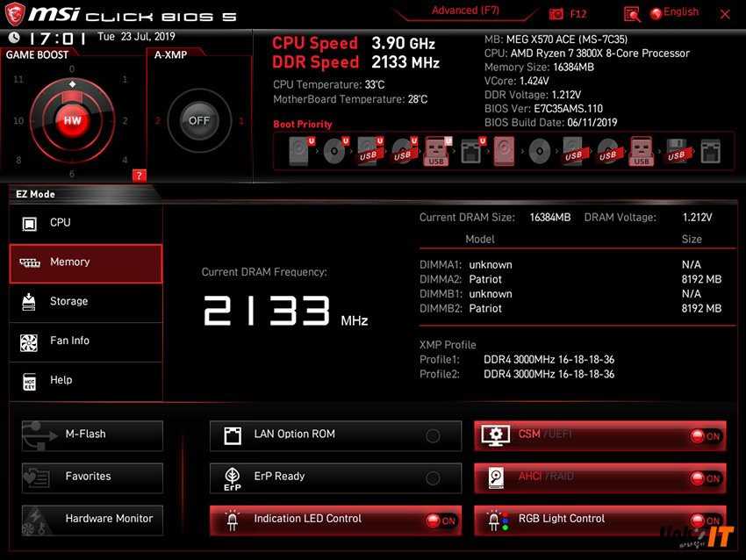Click the clock icon beside the time
Image resolution: width=746 pixels, height=560 pixels.
pos(14,37)
